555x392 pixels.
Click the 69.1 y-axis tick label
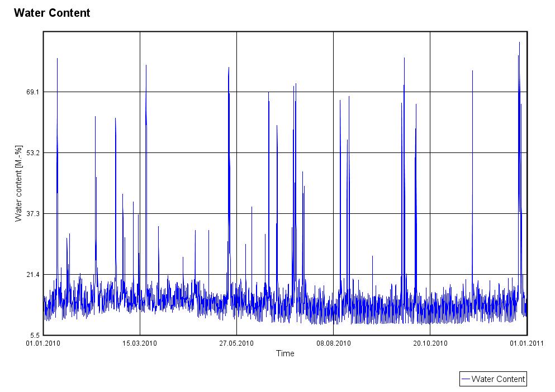click(x=32, y=92)
